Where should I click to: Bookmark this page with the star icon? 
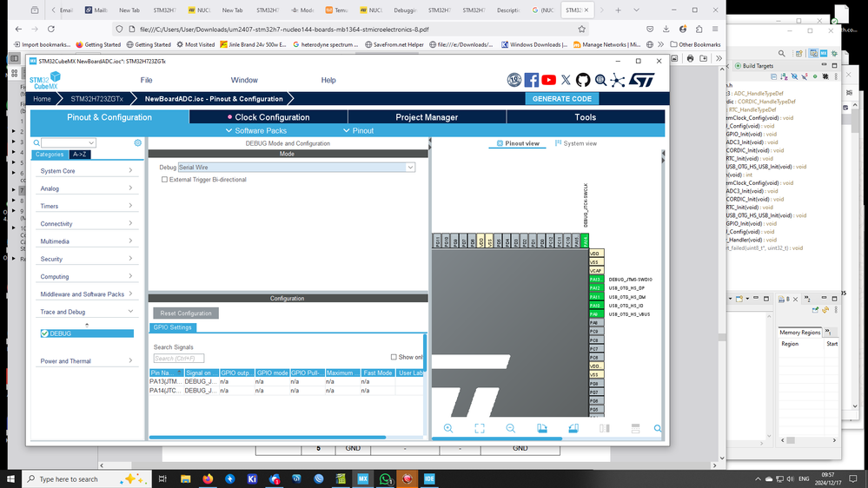pos(581,30)
